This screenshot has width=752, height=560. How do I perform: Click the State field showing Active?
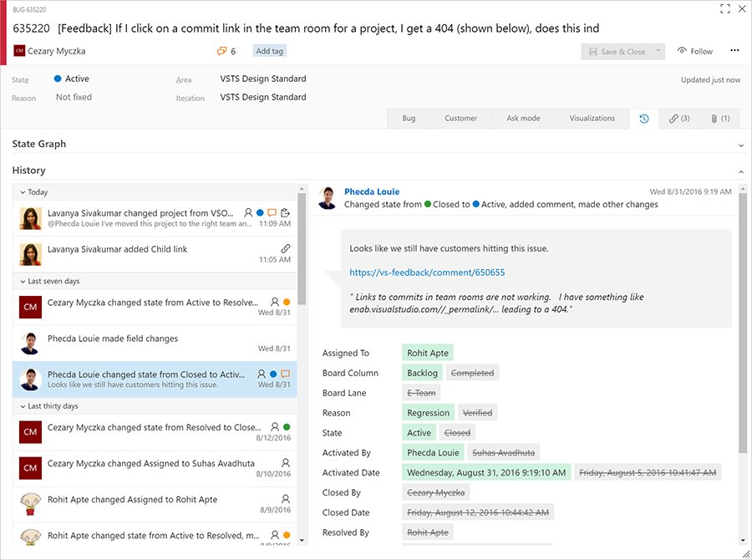[x=72, y=79]
